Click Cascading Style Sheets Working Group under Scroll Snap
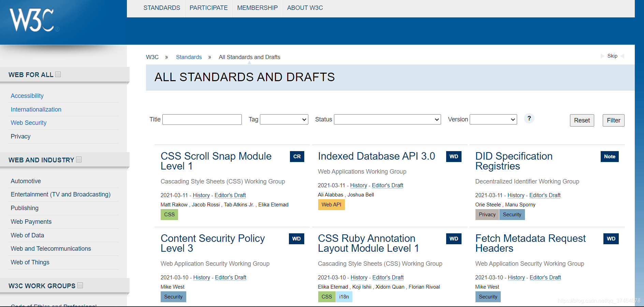The image size is (644, 307). click(x=223, y=181)
